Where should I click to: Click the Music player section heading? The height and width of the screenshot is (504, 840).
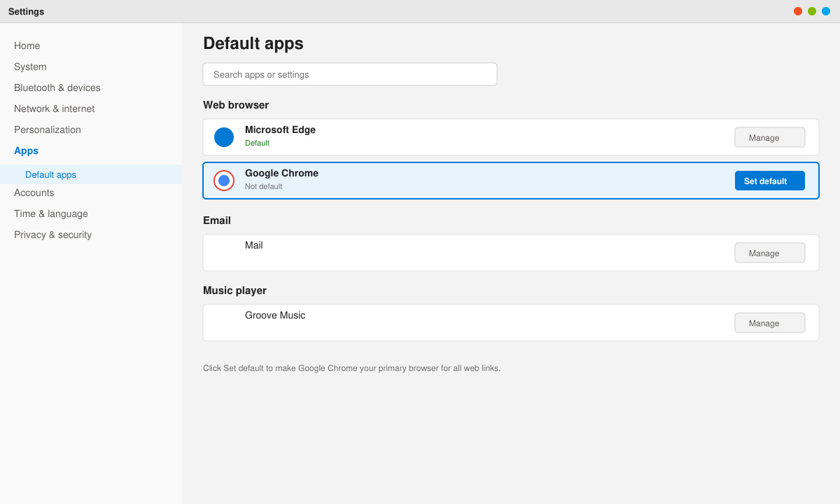tap(234, 290)
